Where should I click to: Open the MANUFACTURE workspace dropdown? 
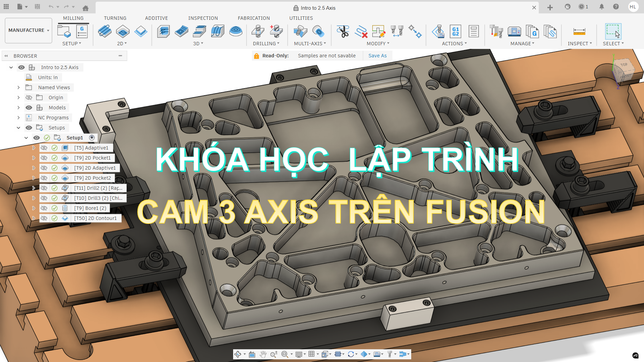pos(29,30)
